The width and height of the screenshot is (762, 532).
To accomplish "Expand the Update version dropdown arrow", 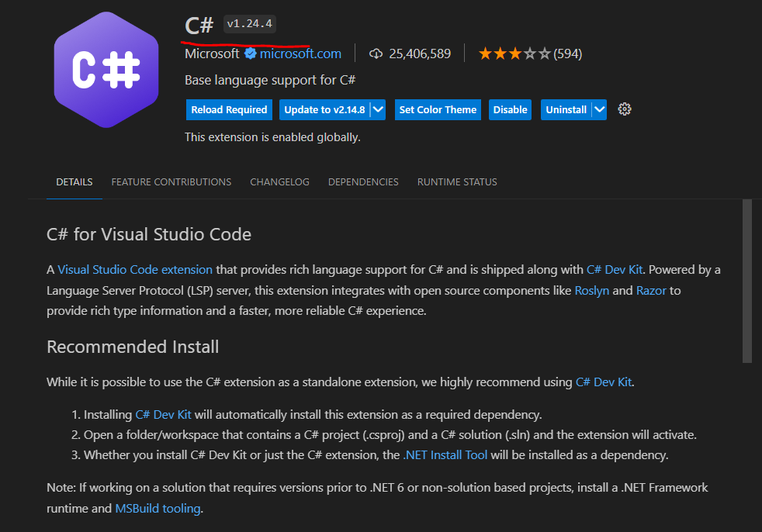I will click(x=378, y=109).
